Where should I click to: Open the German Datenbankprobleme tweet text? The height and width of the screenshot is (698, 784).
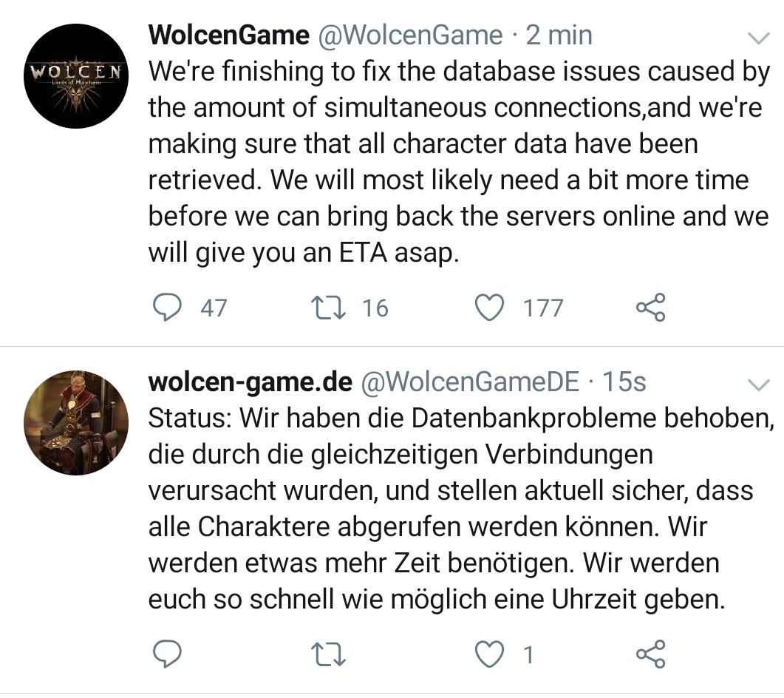458,509
